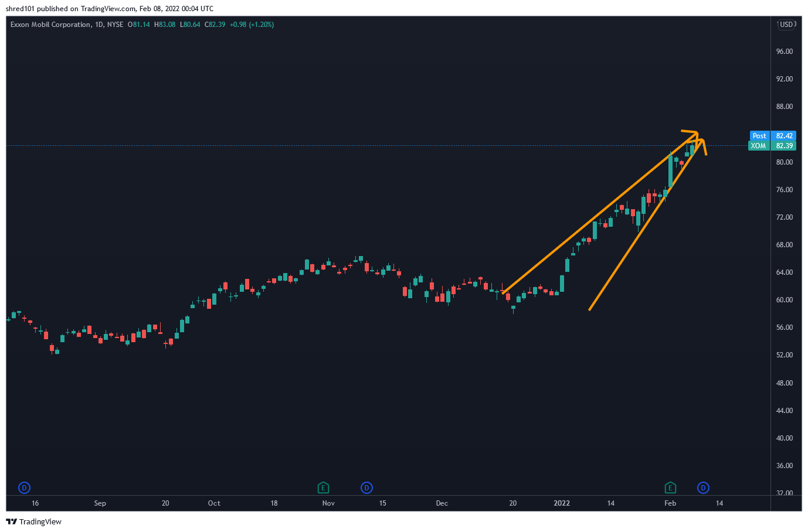Click the open value O81.14
The height and width of the screenshot is (532, 808).
139,25
